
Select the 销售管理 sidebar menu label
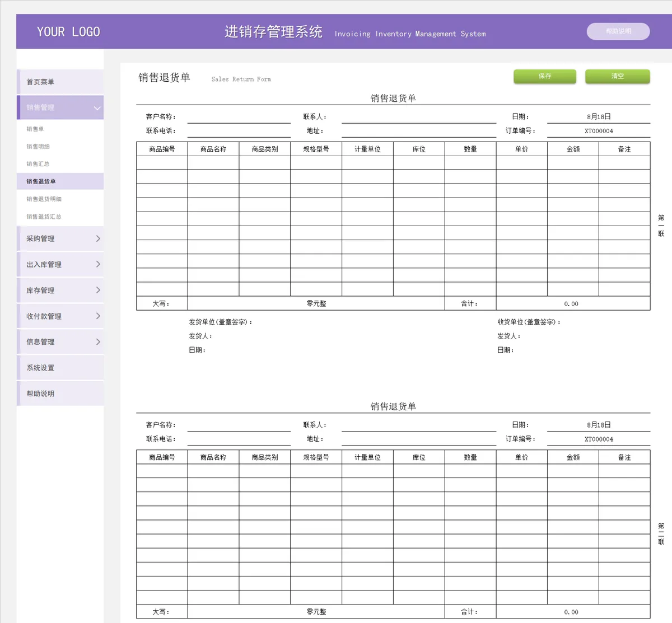click(40, 107)
